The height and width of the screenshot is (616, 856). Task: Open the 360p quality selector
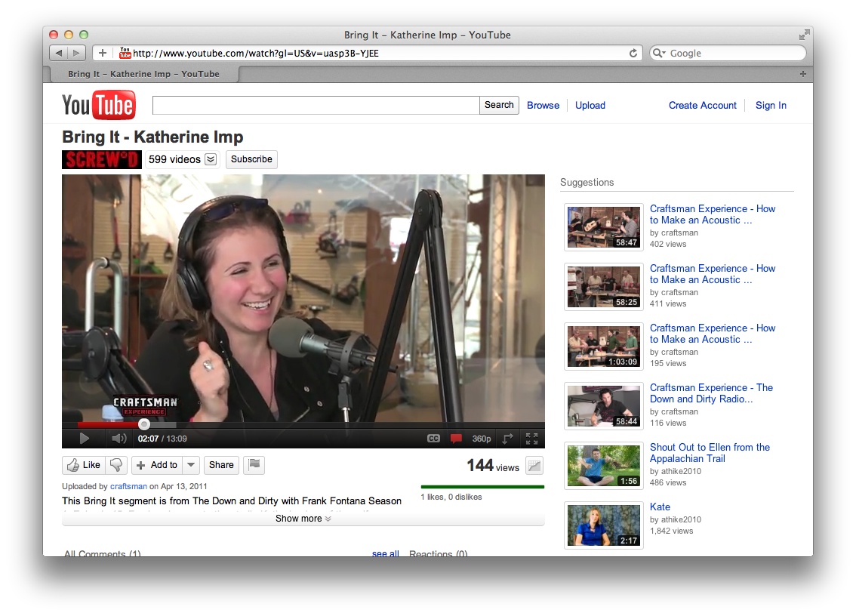pos(481,439)
